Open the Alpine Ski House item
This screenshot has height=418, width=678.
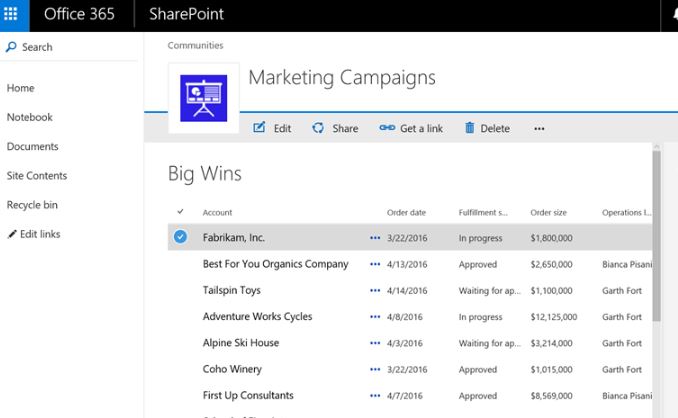click(x=241, y=343)
